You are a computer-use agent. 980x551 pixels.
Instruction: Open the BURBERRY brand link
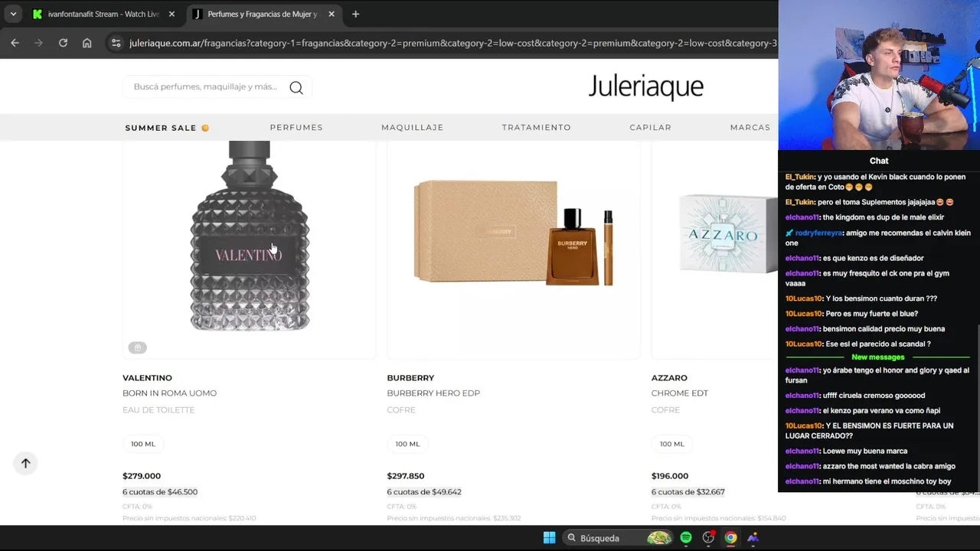click(x=410, y=377)
